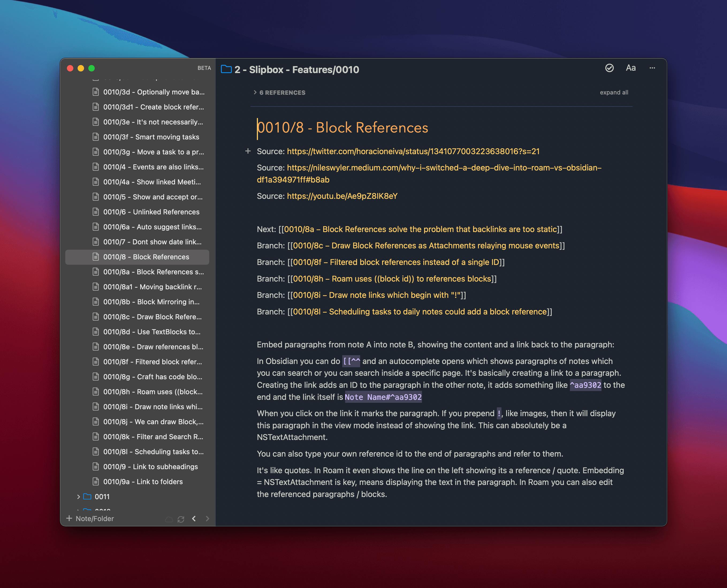This screenshot has height=588, width=727.
Task: Select 0010/6 - Unlinked References note
Action: (151, 212)
